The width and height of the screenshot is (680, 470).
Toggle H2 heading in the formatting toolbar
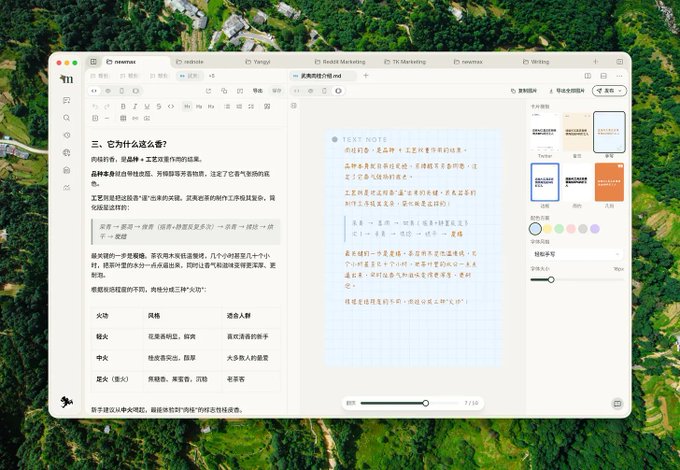click(x=199, y=106)
